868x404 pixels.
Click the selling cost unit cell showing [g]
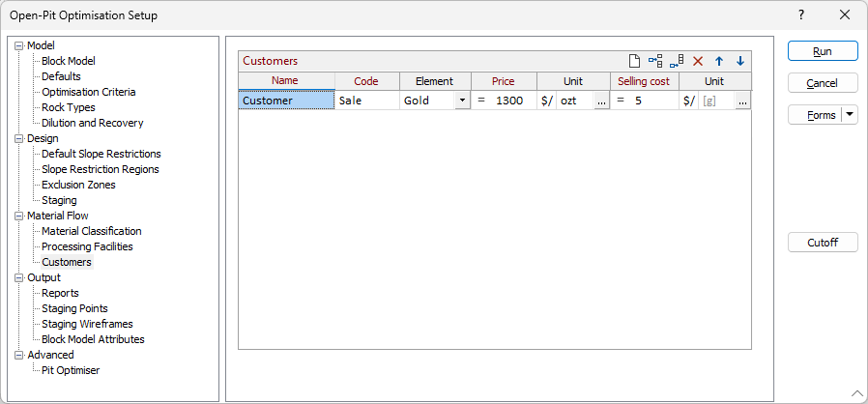716,101
